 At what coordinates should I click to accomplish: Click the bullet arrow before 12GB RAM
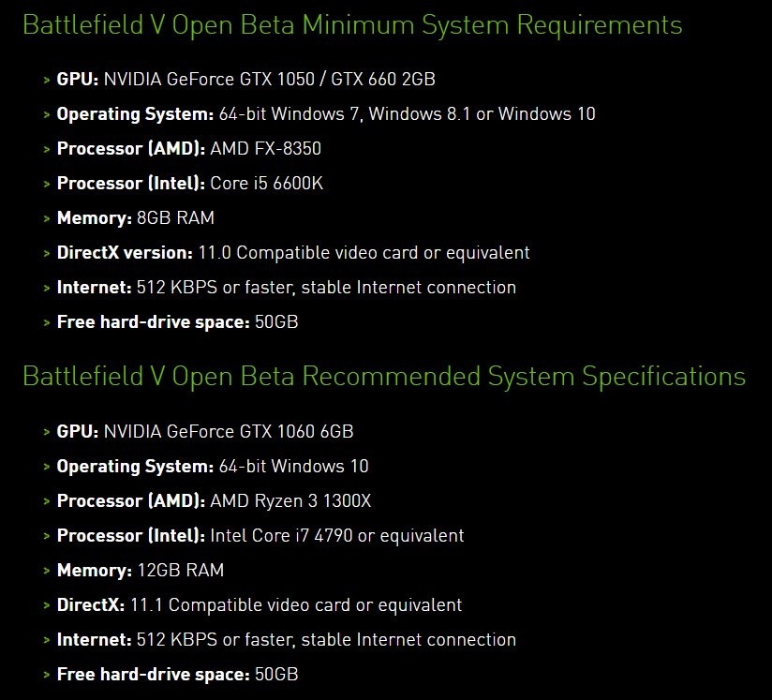(47, 572)
